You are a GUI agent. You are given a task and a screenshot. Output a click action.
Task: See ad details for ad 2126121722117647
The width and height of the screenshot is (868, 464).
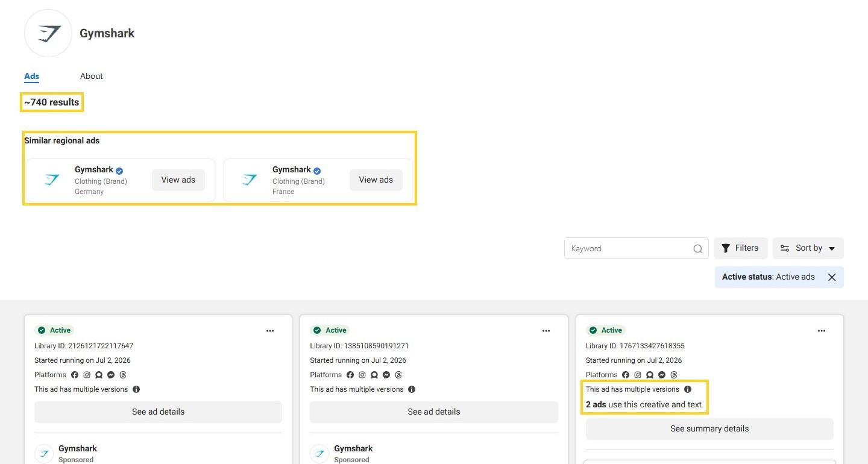tap(158, 412)
